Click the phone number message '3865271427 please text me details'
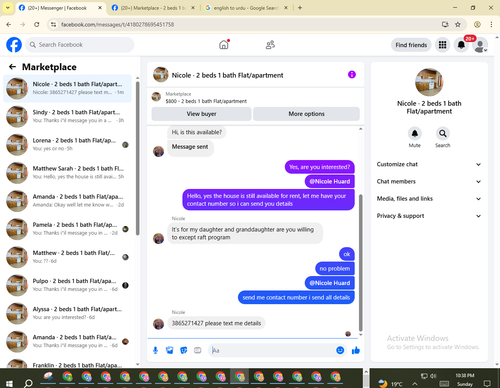 pyautogui.click(x=216, y=323)
